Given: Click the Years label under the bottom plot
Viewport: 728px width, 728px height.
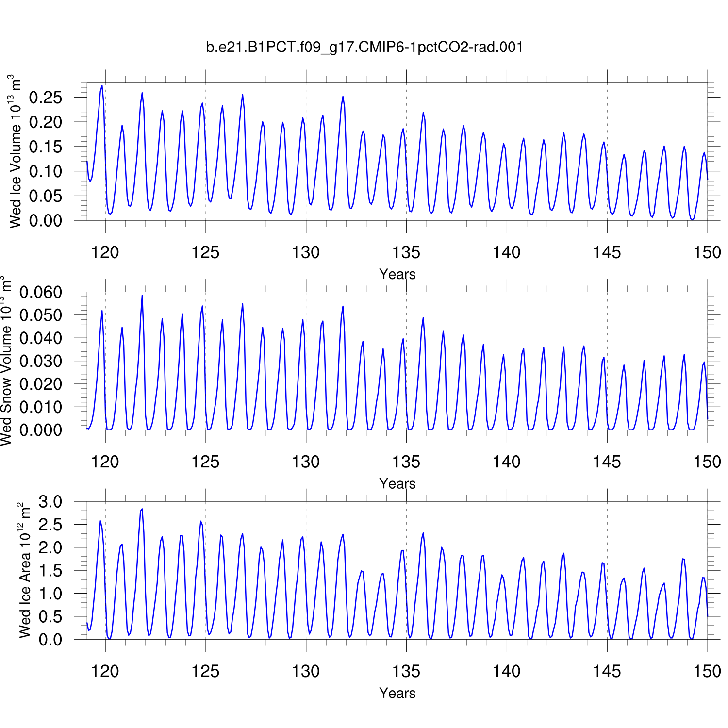Looking at the screenshot, I should click(x=397, y=693).
